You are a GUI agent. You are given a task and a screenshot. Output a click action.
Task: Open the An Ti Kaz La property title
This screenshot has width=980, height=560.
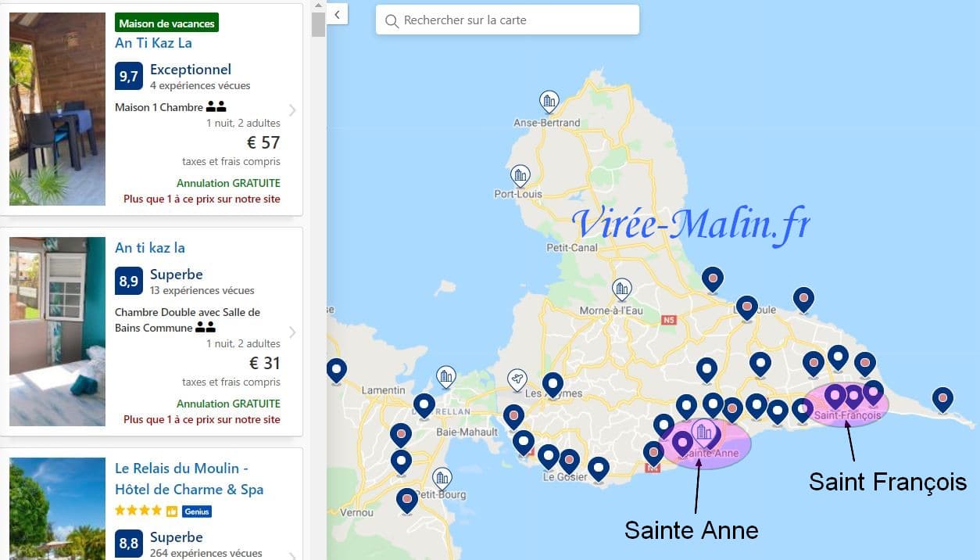tap(153, 43)
